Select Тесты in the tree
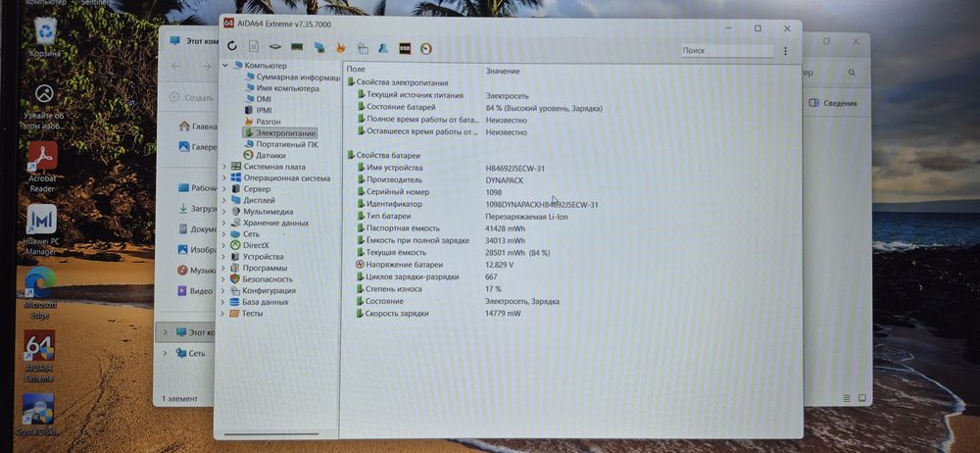 click(x=246, y=313)
